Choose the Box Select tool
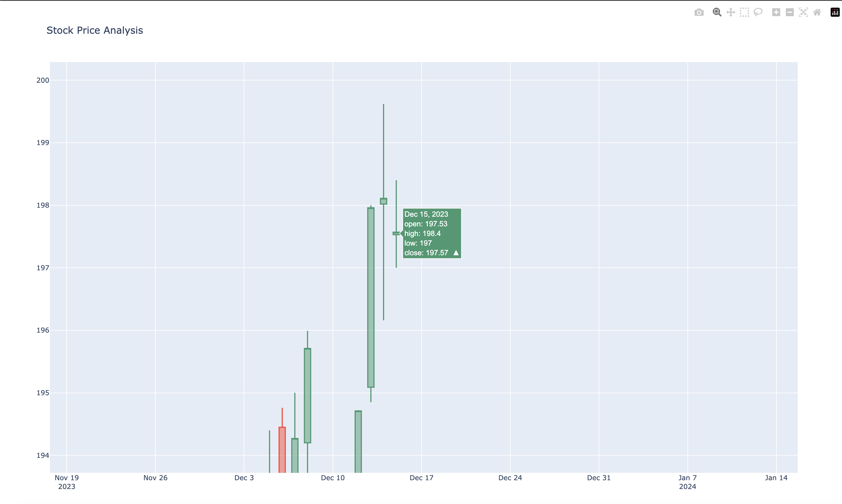Viewport: 842px width, 504px height. tap(744, 12)
